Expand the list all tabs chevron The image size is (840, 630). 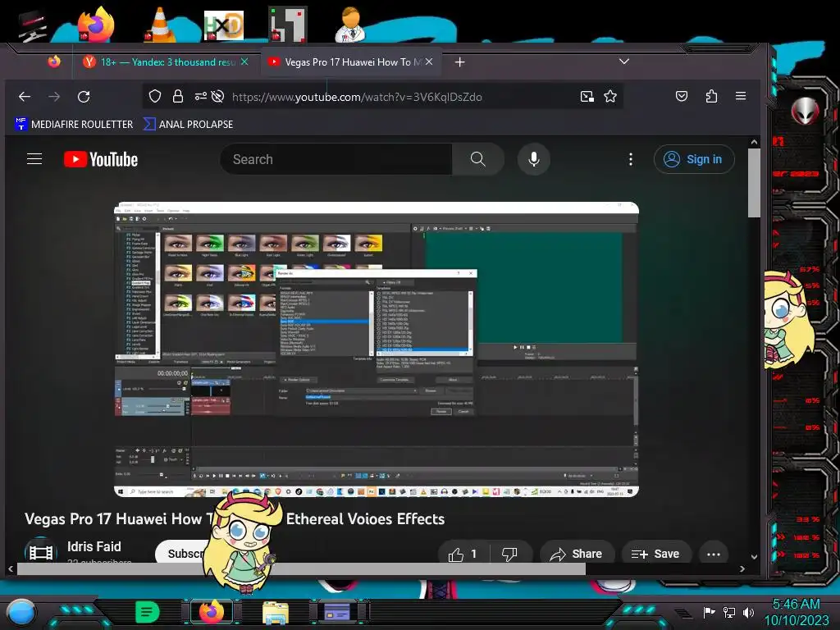pyautogui.click(x=624, y=62)
